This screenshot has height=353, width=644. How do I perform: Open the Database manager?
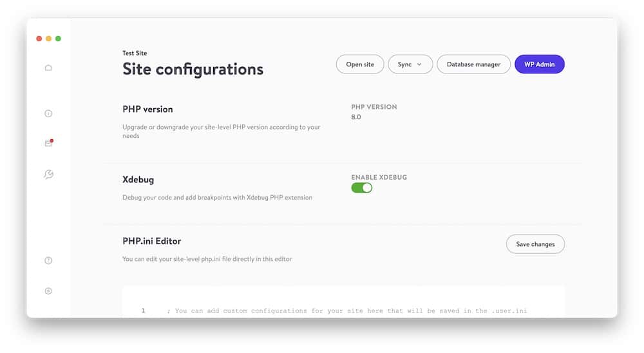coord(473,64)
